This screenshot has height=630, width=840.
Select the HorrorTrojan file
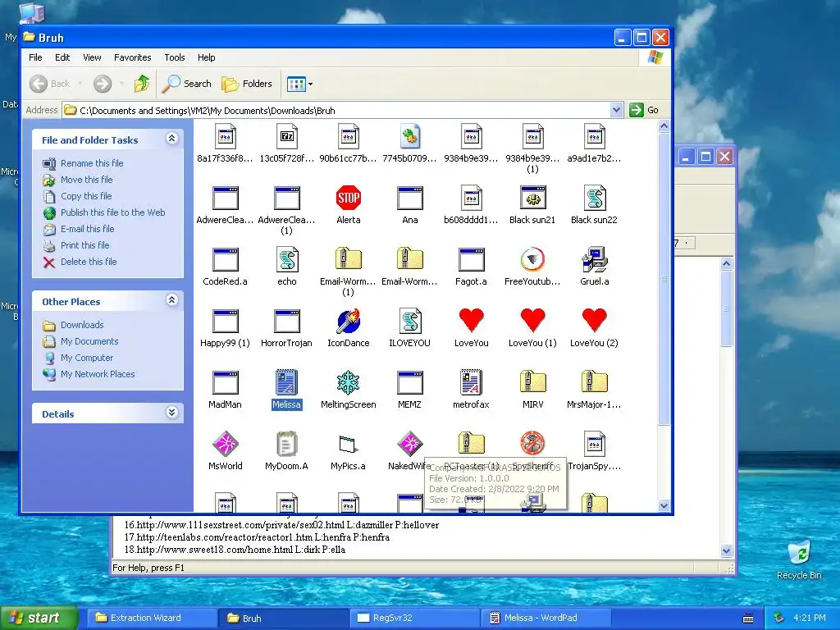(x=286, y=322)
